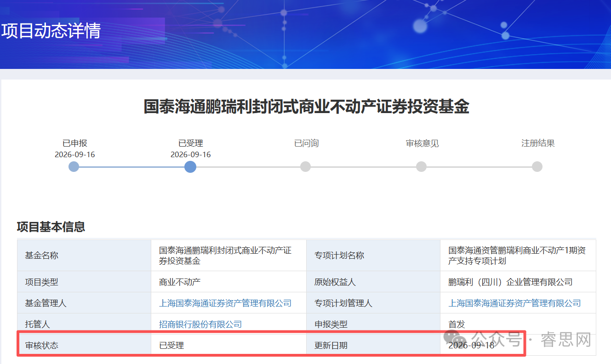Click the 审核状态 label cell
The image size is (611, 364).
click(84, 345)
